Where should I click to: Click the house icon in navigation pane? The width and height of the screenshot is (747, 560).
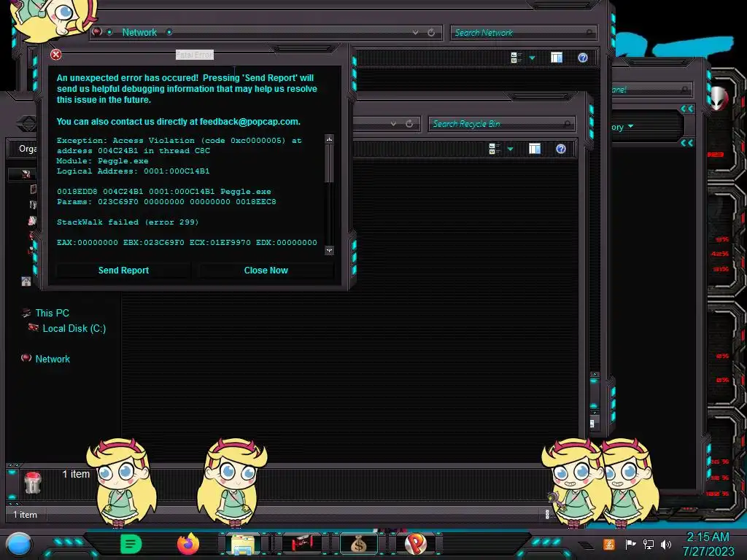click(x=26, y=281)
